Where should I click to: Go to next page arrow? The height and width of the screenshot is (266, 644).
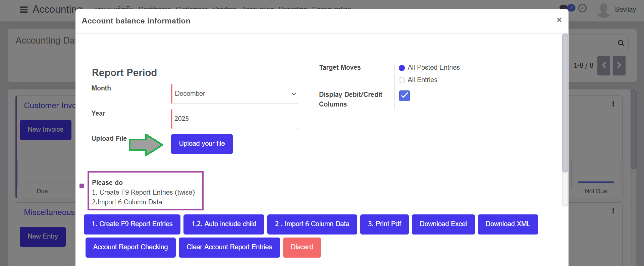619,65
